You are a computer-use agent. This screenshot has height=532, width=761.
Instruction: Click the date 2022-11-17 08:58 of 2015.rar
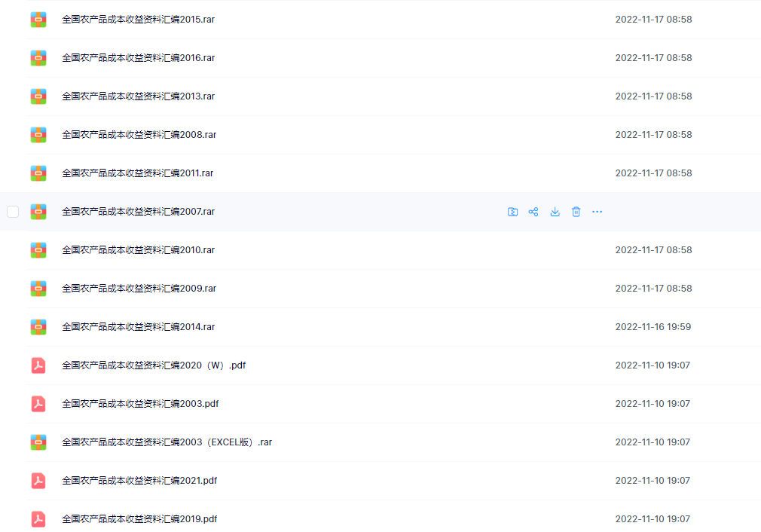tap(653, 20)
